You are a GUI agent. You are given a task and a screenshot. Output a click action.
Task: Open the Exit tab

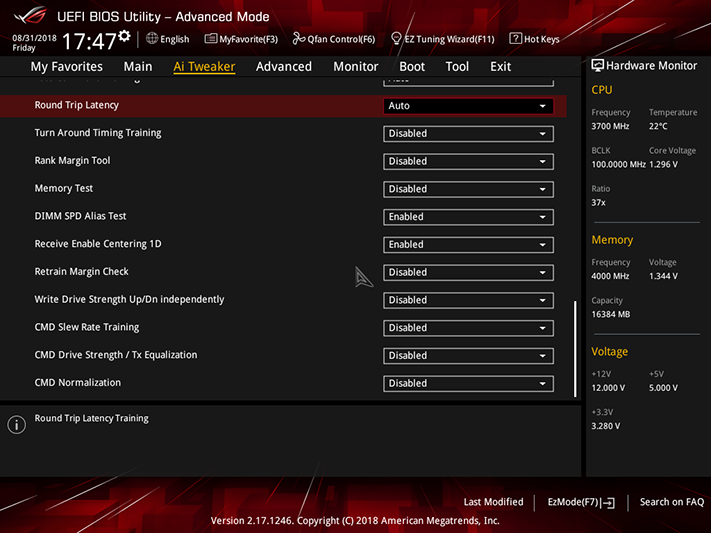501,67
